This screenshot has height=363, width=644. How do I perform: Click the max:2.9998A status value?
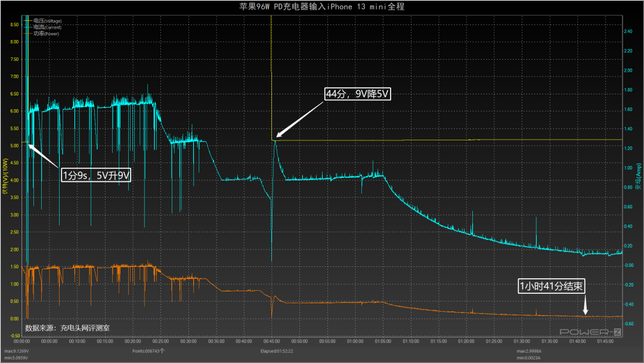tap(529, 351)
